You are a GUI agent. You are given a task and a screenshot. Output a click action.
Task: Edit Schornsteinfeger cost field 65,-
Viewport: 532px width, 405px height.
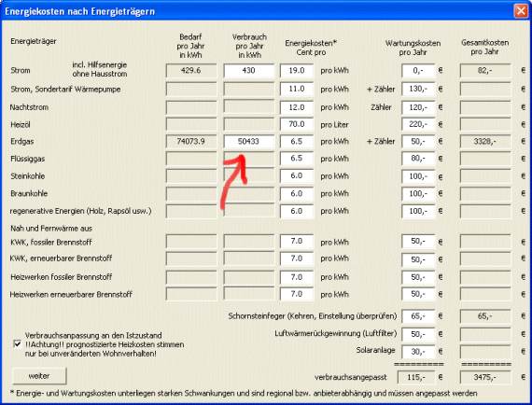418,316
